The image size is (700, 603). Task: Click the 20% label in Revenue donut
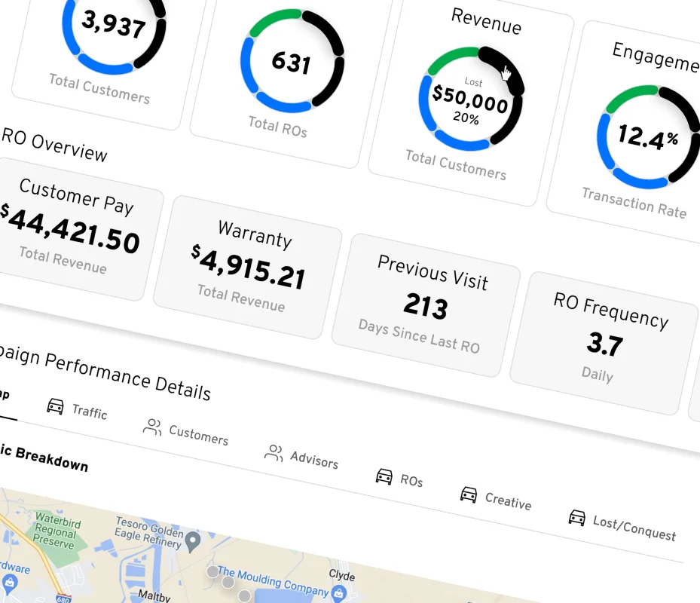(466, 118)
